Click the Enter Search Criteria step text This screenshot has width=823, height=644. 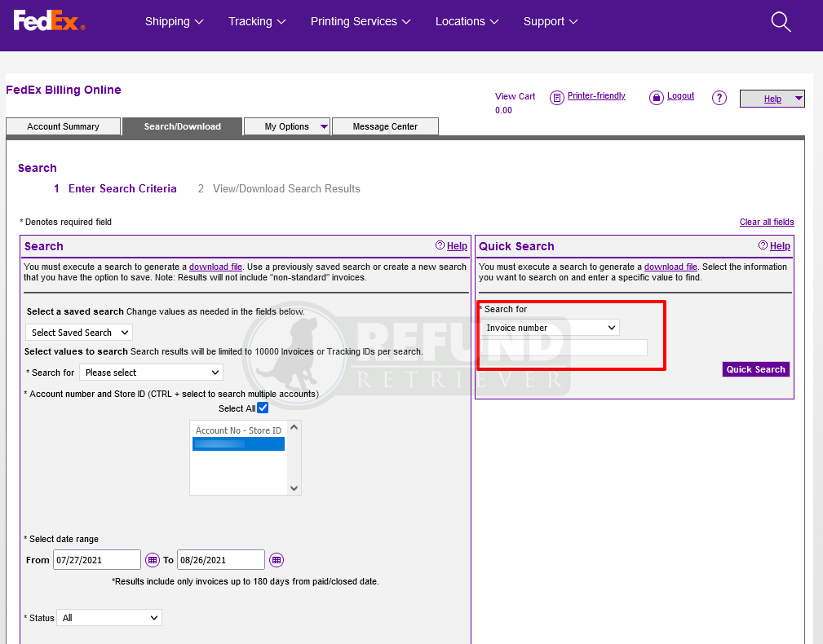pyautogui.click(x=122, y=189)
